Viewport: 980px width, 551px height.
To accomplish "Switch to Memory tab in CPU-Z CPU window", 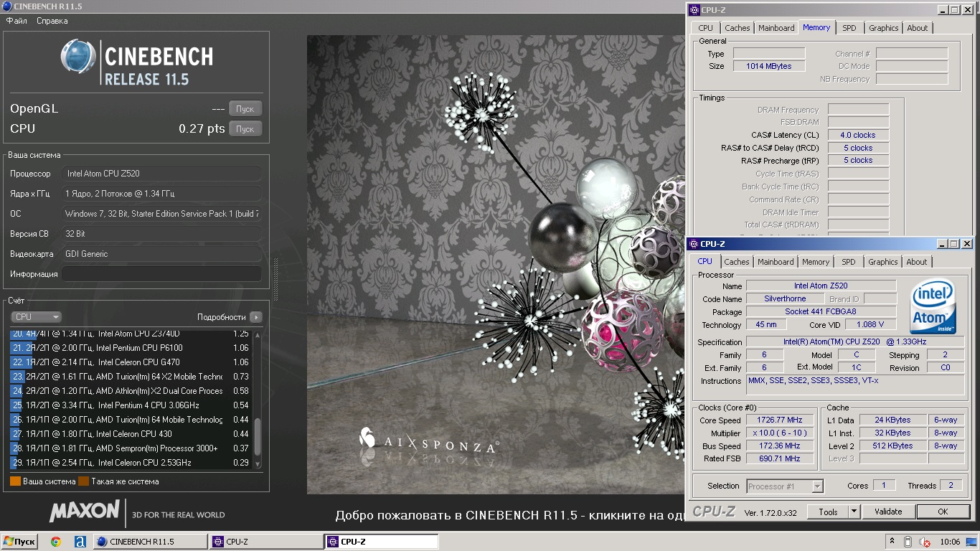I will coord(816,262).
